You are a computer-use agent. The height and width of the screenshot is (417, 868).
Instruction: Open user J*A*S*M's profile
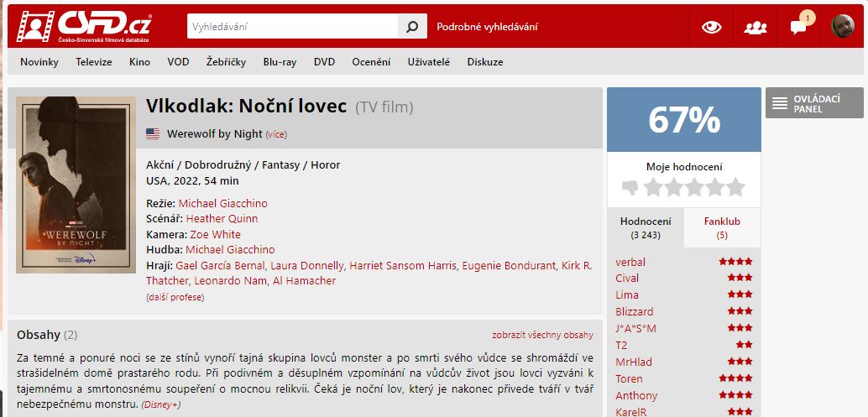click(x=636, y=328)
